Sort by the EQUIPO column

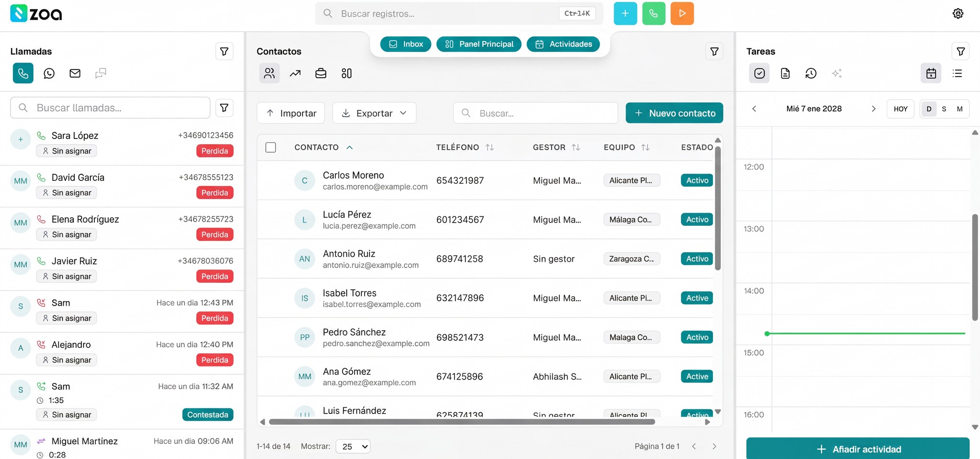click(x=626, y=147)
